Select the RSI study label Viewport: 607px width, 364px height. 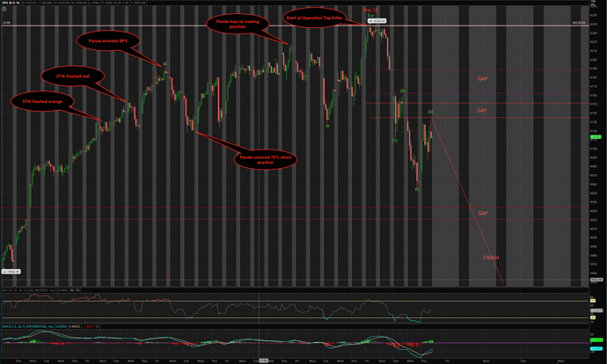point(28,290)
